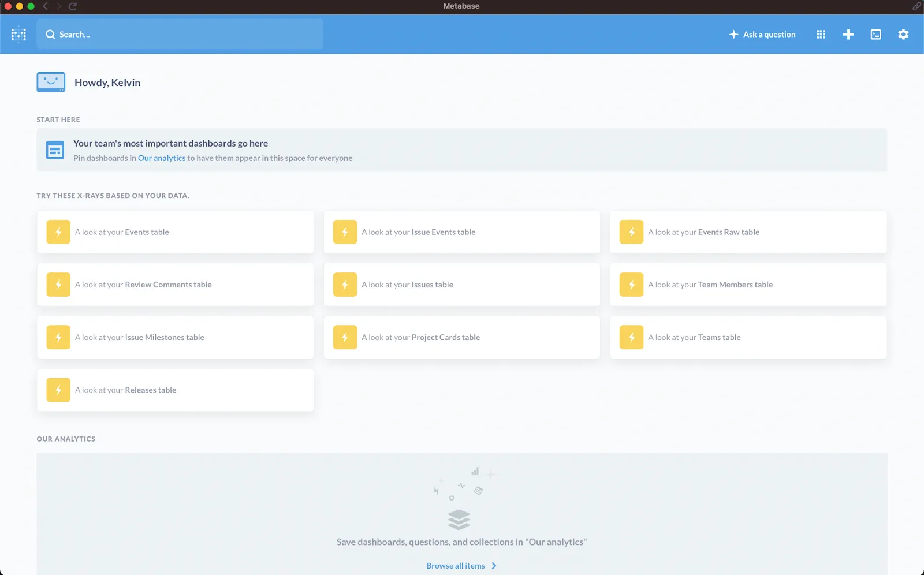924x575 pixels.
Task: Click the layered stack collection icon
Action: [459, 520]
